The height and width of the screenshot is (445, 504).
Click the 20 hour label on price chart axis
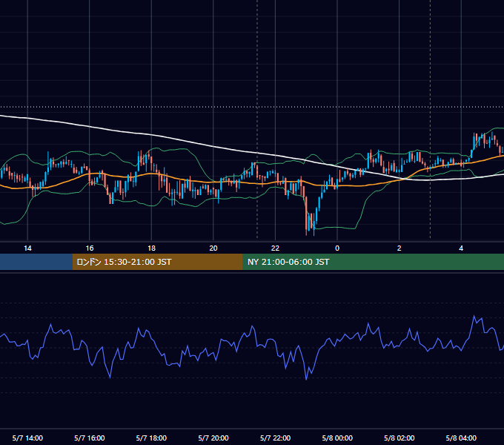tap(213, 248)
